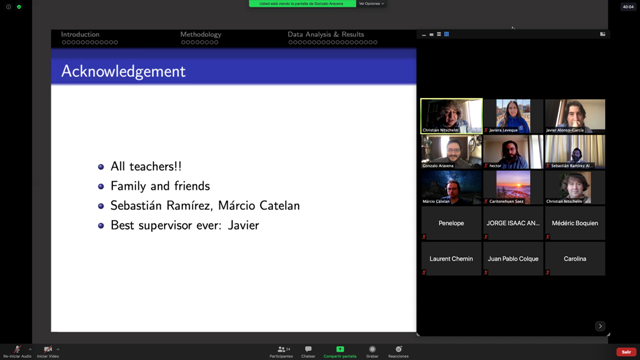Start recording with the Grabar icon
Viewport: 640px width, 360px height.
click(372, 349)
